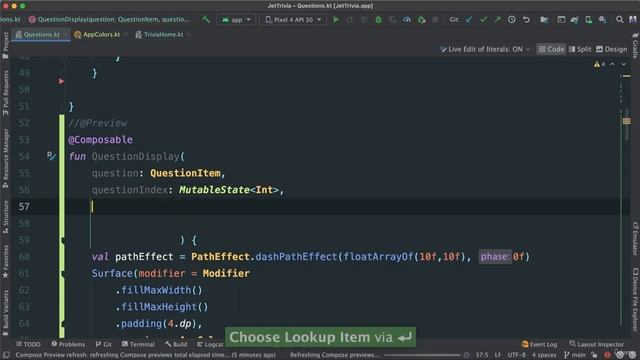Viewport: 640px width, 360px height.
Task: Open the main Git branch menu
Action: (x=575, y=355)
